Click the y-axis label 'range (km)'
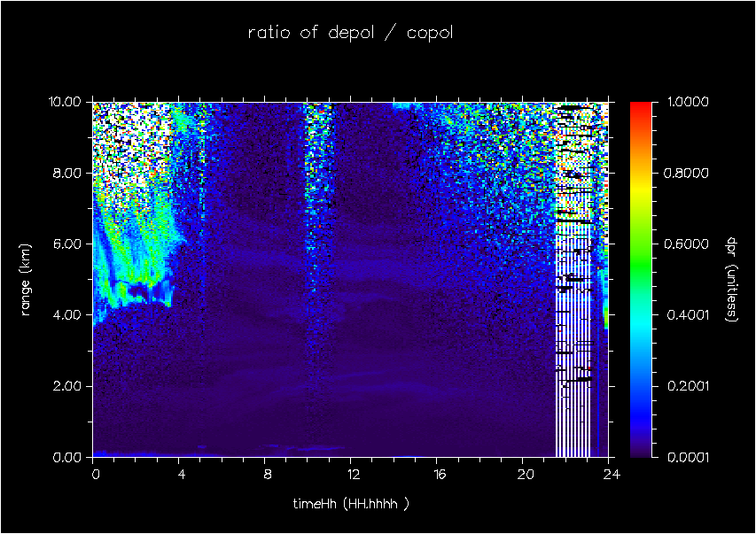 tap(26, 280)
